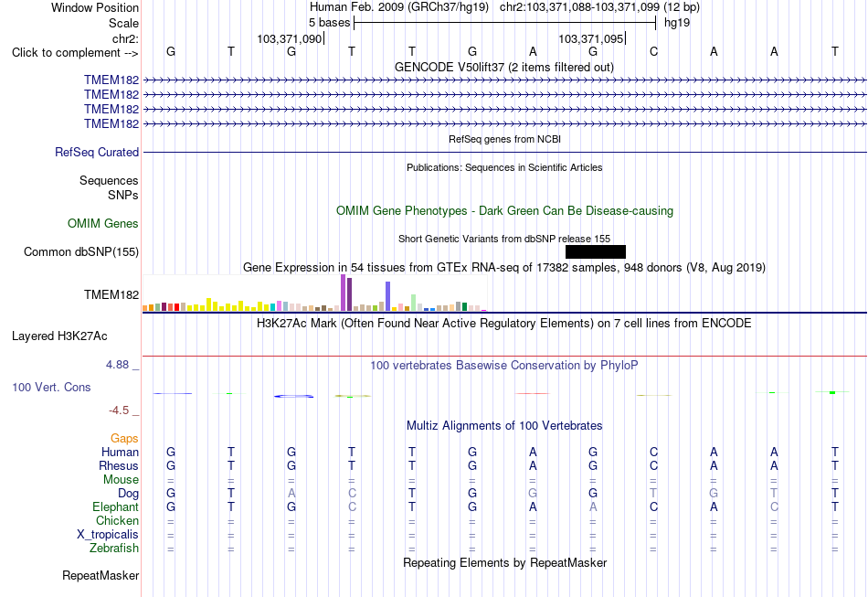868x597 pixels.
Task: Open the 'SNPs' publications track label
Action: (123, 195)
